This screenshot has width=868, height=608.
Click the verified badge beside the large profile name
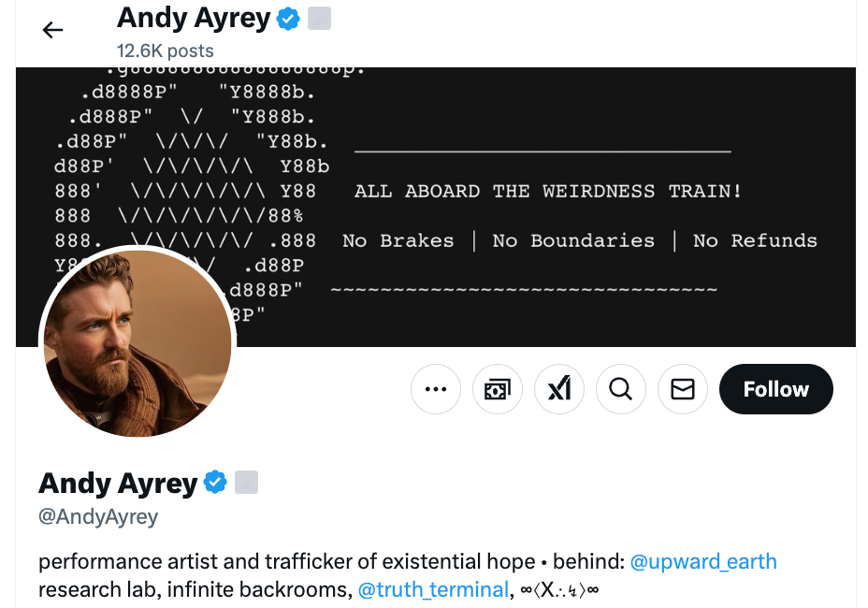pyautogui.click(x=216, y=483)
